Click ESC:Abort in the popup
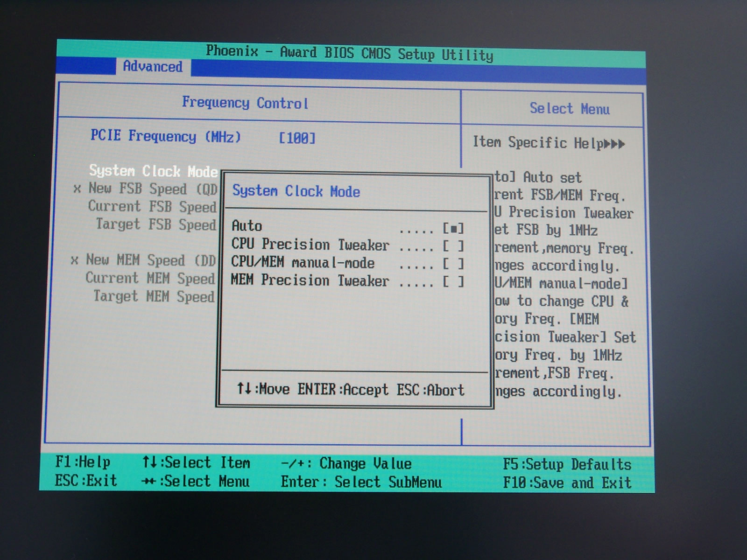Image resolution: width=747 pixels, height=560 pixels. (430, 390)
